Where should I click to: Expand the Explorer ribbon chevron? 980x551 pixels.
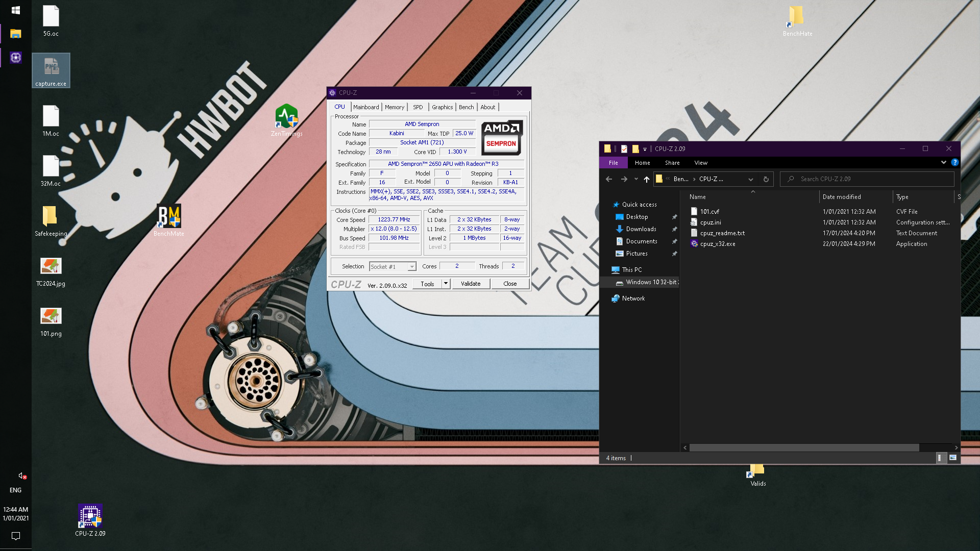coord(943,163)
